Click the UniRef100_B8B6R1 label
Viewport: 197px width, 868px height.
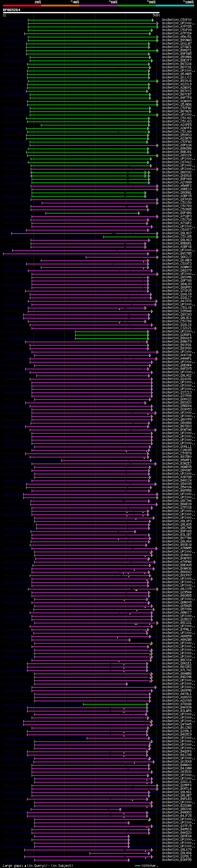pos(177,243)
